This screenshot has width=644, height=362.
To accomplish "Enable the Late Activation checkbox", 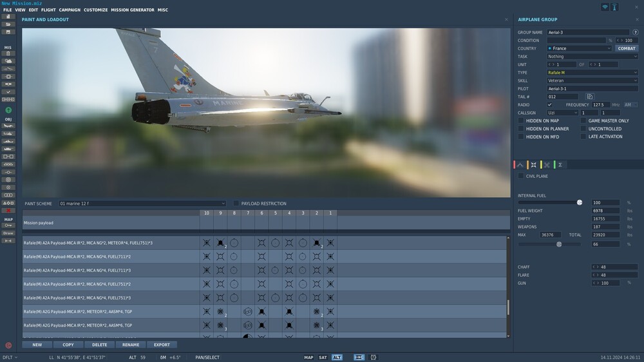I will click(x=583, y=137).
